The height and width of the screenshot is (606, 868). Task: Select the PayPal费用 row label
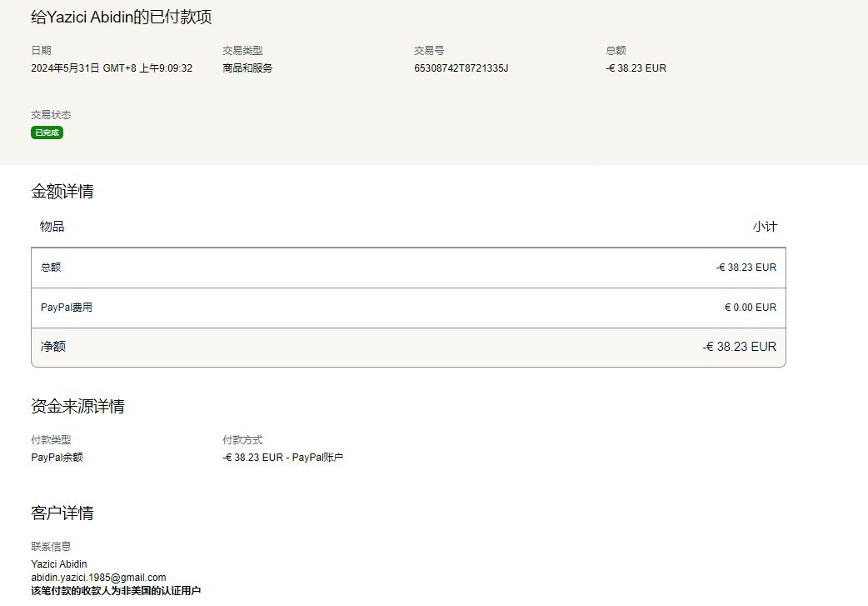(x=67, y=308)
